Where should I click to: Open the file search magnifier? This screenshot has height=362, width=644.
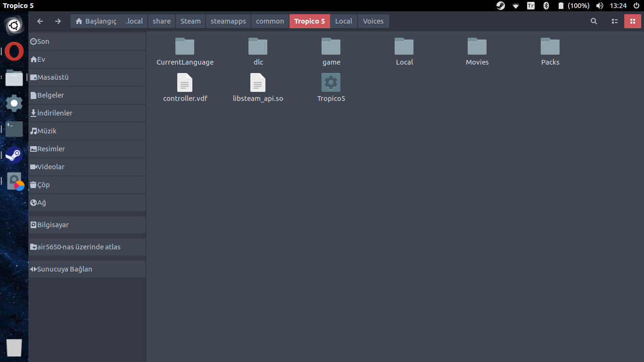pos(594,21)
